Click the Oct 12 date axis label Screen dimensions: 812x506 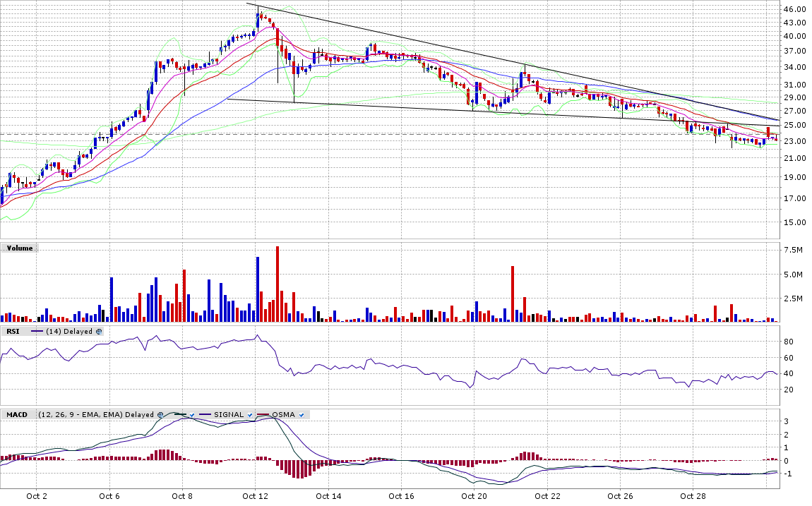pyautogui.click(x=256, y=496)
